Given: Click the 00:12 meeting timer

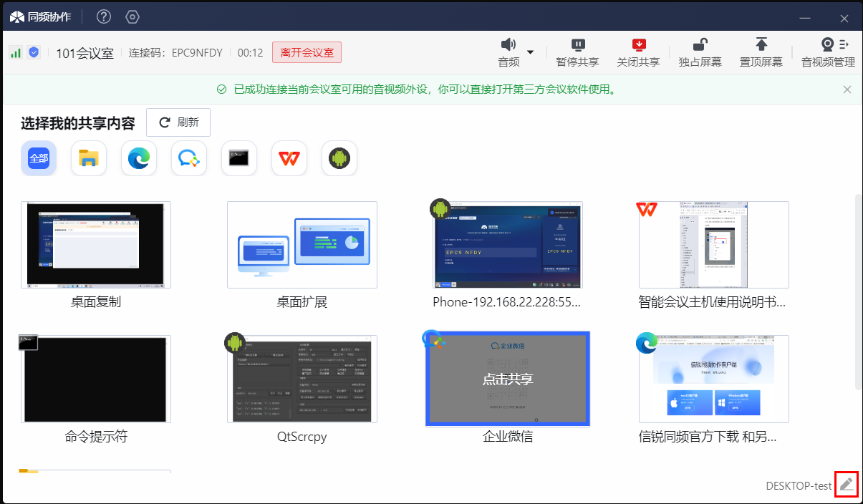Looking at the screenshot, I should pos(250,52).
